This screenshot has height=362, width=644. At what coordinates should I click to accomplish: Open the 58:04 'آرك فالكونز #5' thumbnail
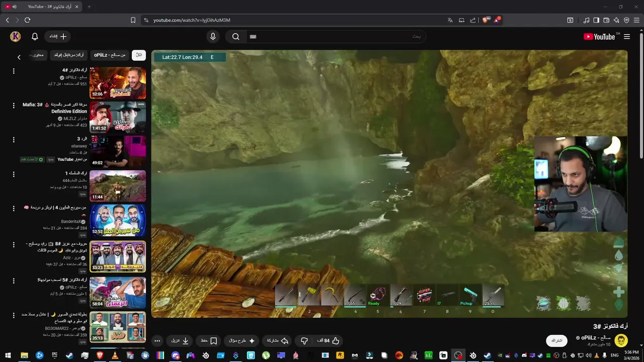pos(118,293)
